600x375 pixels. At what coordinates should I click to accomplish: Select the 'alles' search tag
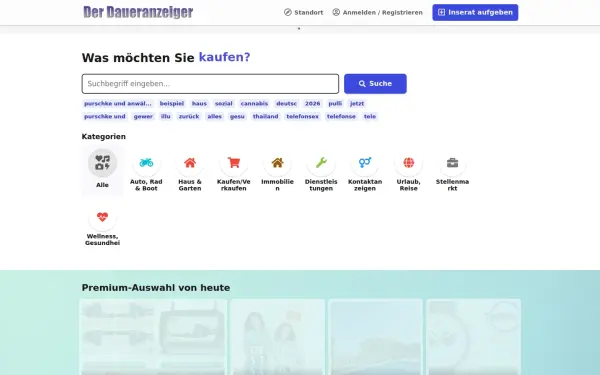point(215,116)
